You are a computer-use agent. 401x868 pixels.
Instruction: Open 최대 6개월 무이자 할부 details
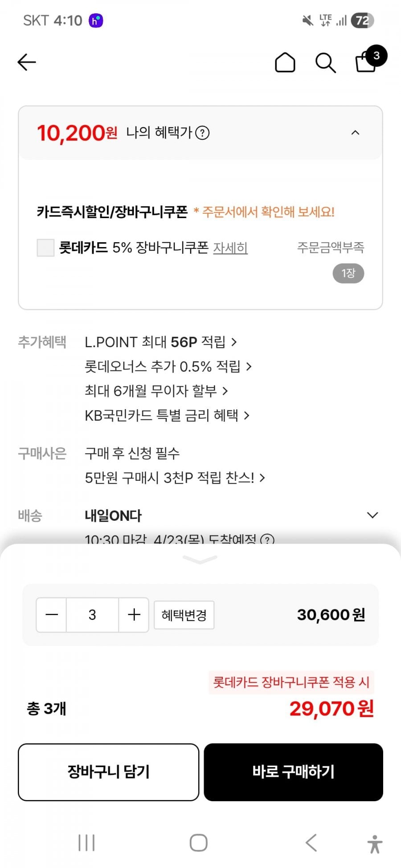pyautogui.click(x=156, y=391)
